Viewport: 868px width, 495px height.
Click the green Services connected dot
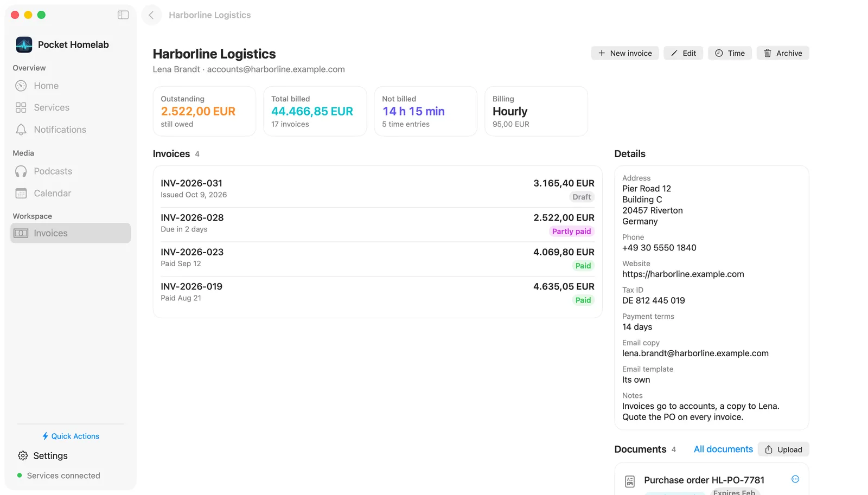click(x=20, y=475)
